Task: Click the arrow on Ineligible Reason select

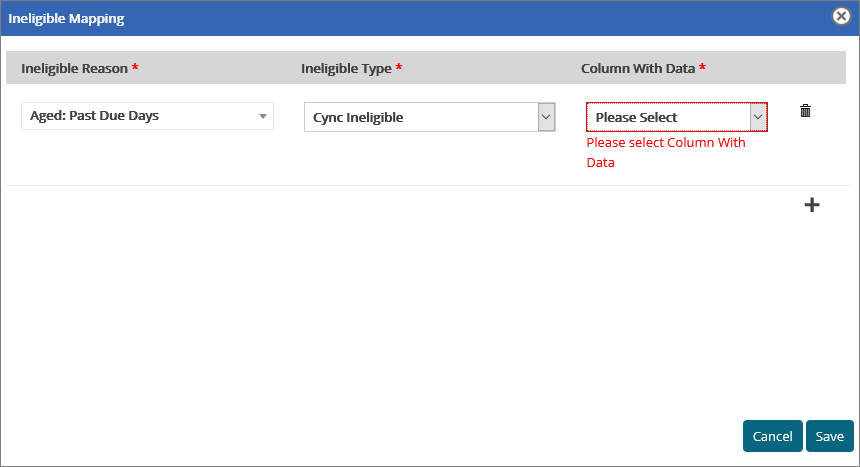Action: (x=263, y=116)
